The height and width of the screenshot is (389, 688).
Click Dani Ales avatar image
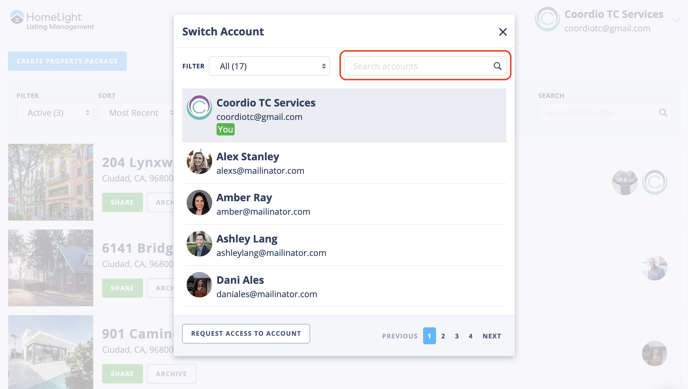pos(199,285)
